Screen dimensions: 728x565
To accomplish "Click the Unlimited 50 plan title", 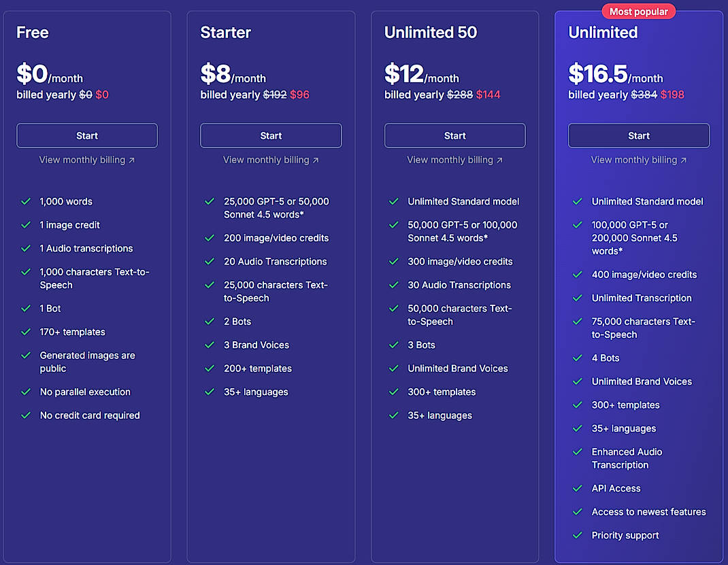I will 431,33.
